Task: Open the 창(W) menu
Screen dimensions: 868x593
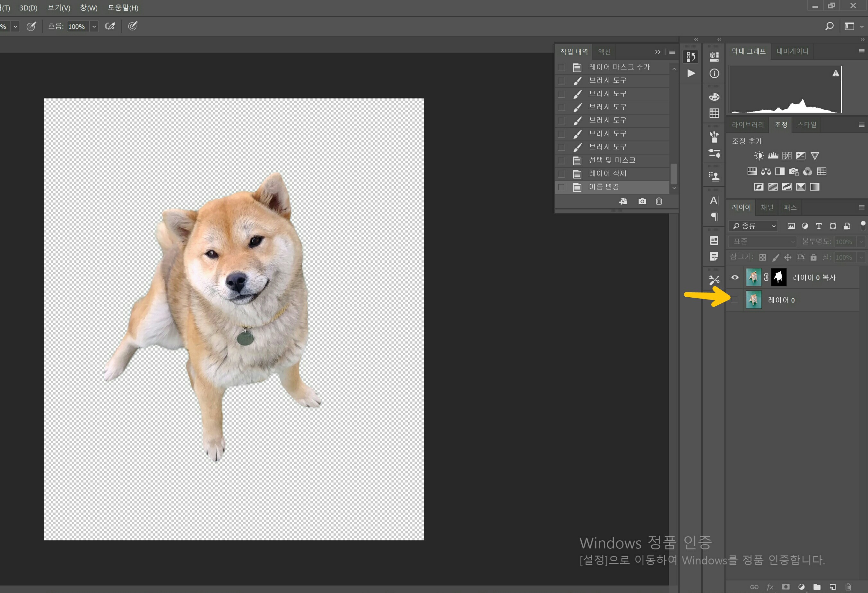Action: [89, 8]
